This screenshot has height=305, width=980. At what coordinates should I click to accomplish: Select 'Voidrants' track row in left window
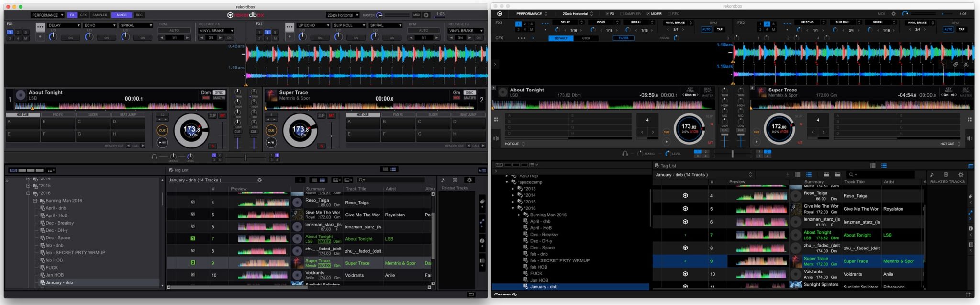point(300,275)
